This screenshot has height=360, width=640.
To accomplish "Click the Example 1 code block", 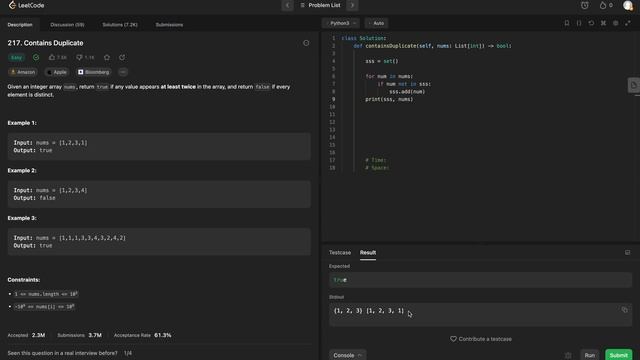I will pyautogui.click(x=159, y=147).
